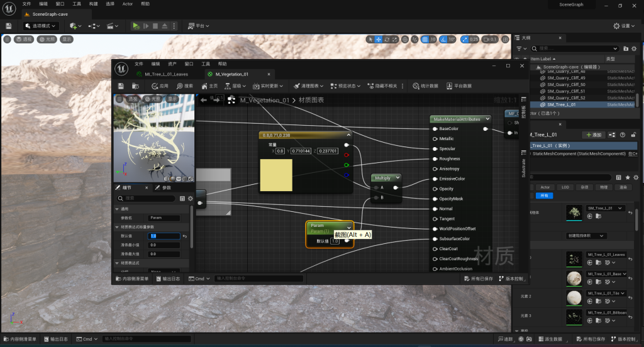Go back in material graph history
644x347 pixels.
pyautogui.click(x=204, y=100)
